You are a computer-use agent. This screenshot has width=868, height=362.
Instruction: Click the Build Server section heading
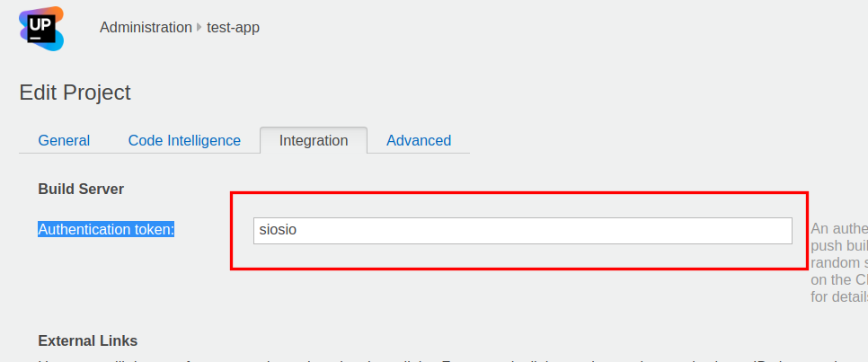coord(81,189)
